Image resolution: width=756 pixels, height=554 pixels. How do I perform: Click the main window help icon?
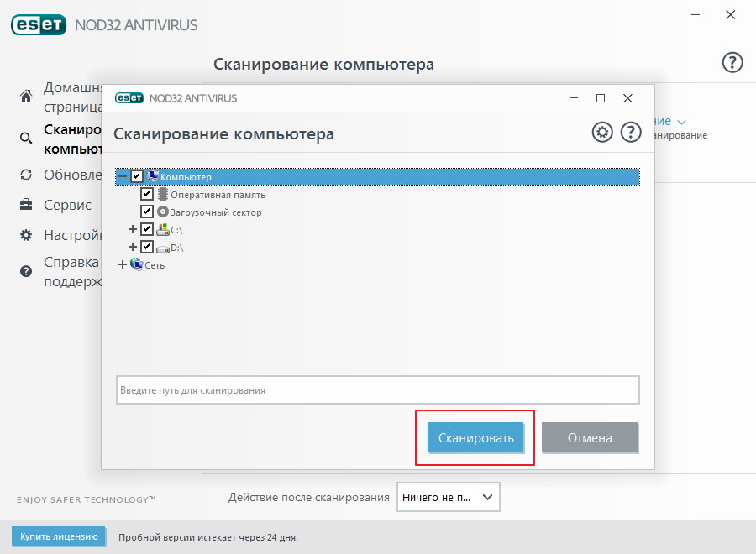tap(732, 63)
